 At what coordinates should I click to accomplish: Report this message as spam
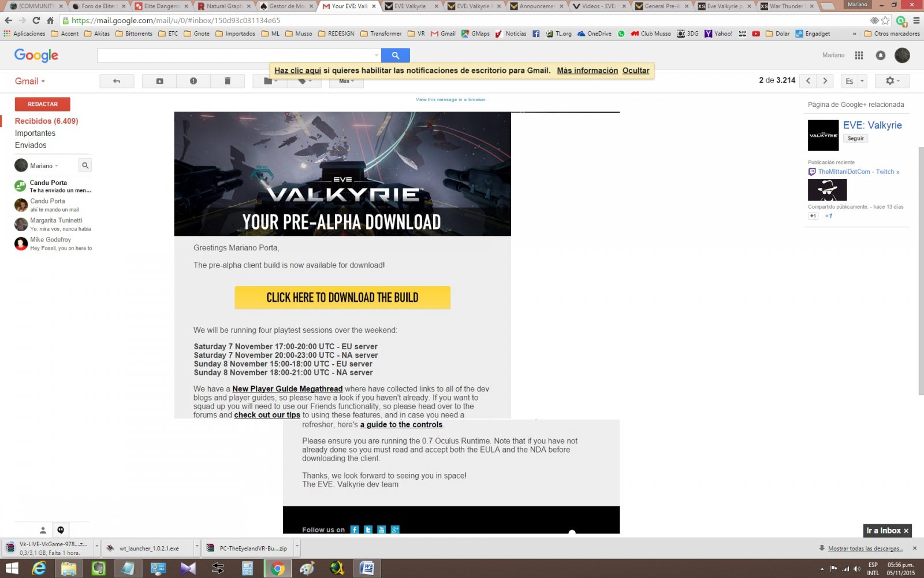point(193,81)
